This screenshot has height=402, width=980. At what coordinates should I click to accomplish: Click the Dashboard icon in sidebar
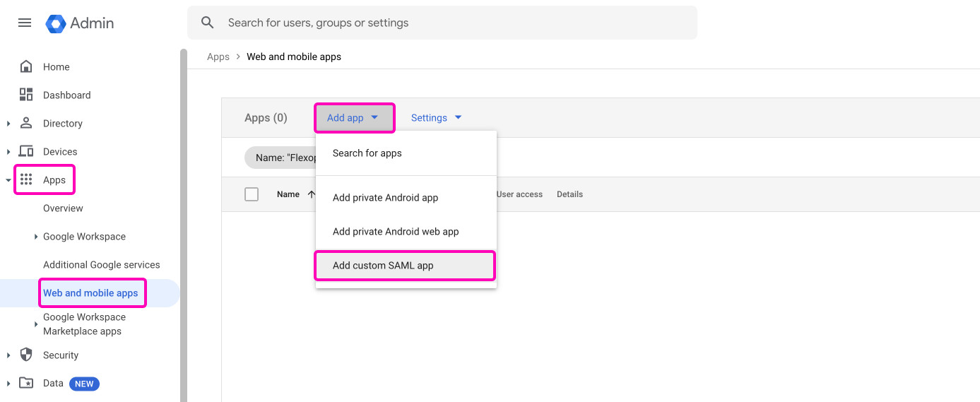(x=26, y=95)
